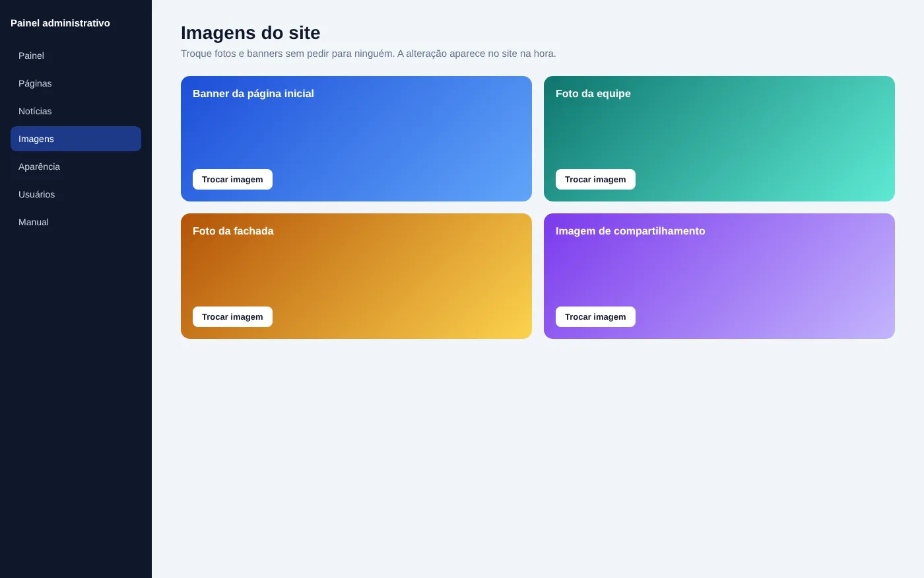This screenshot has width=924, height=578.
Task: Select the purple Imagem de compartilhamento card
Action: coord(719,276)
